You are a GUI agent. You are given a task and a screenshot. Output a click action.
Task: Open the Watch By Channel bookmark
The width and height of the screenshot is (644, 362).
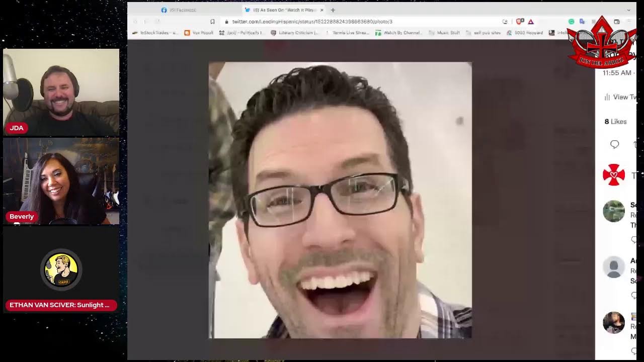pos(398,33)
